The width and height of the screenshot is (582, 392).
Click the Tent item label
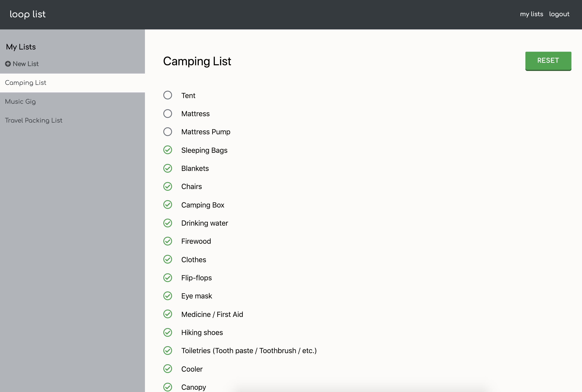pos(188,95)
